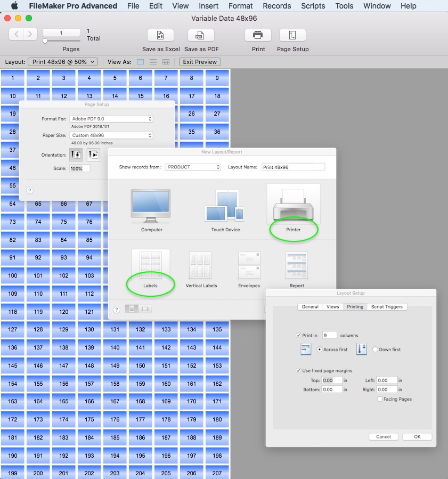Select the Report layout icon
The height and width of the screenshot is (479, 448).
tap(297, 265)
